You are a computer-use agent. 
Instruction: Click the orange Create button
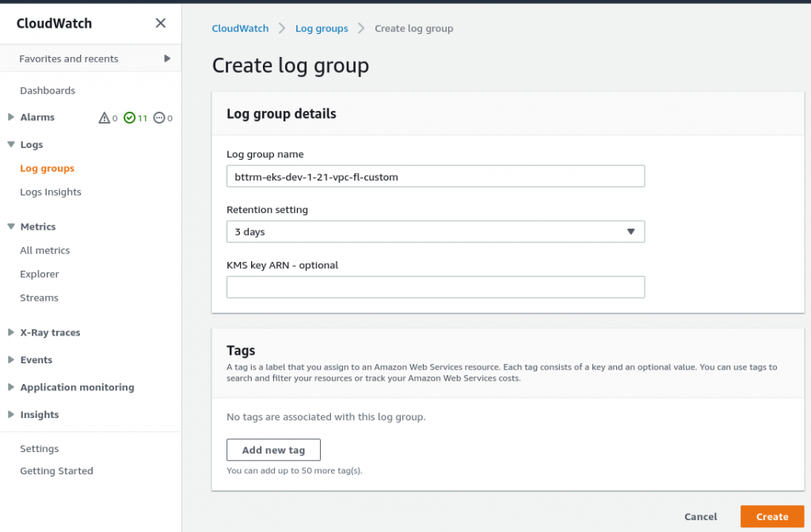(x=771, y=516)
